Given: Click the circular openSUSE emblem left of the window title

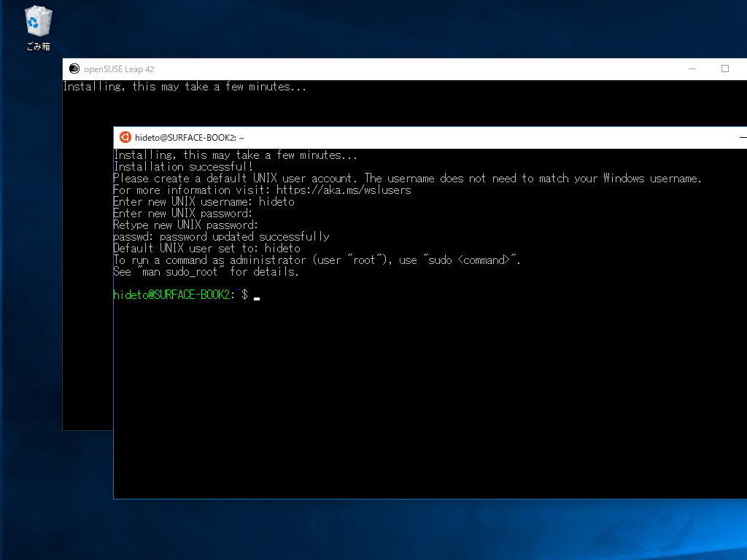Looking at the screenshot, I should 74,69.
